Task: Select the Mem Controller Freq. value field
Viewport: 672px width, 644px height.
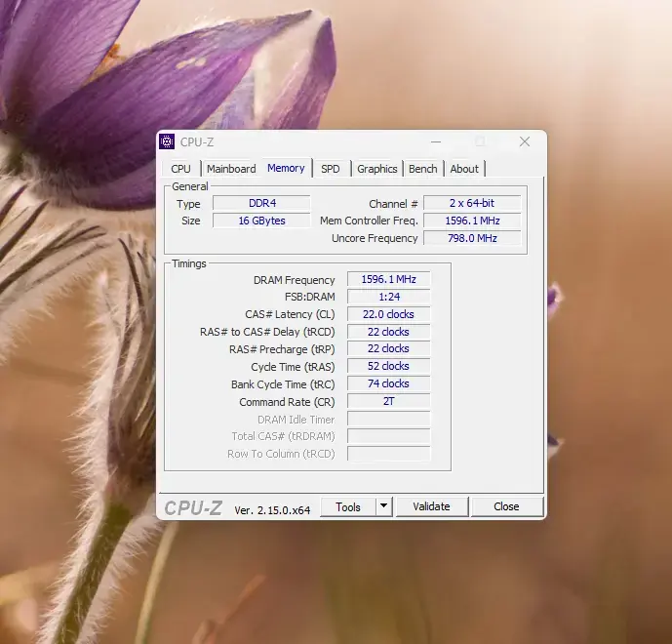Action: click(472, 221)
